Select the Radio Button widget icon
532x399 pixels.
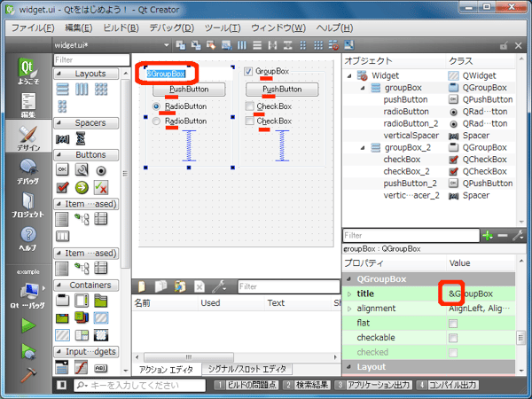pos(102,168)
